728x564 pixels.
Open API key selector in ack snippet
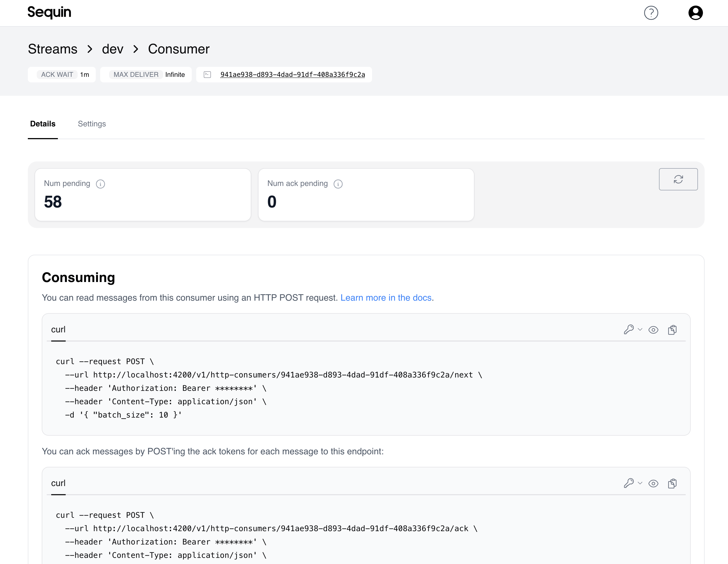pos(629,483)
